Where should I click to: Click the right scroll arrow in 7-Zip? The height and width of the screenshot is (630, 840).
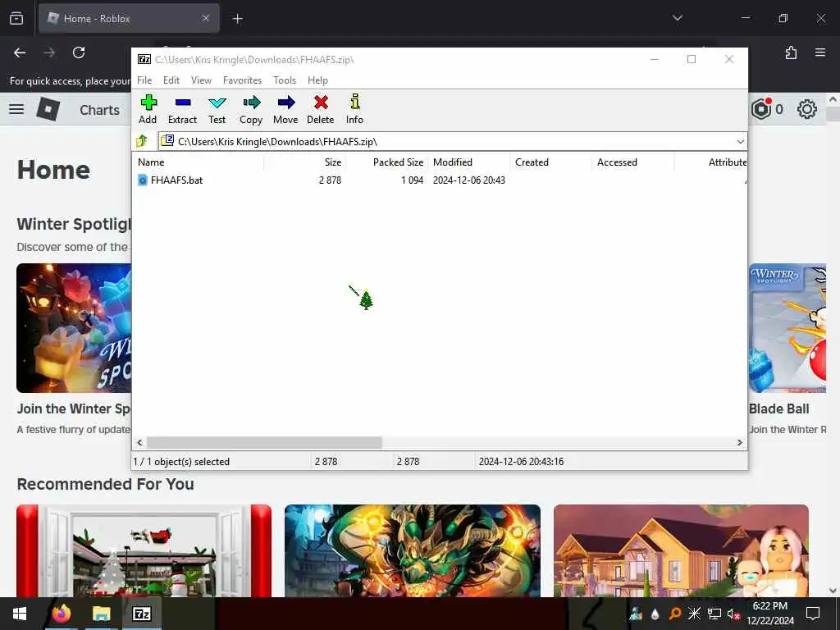[739, 442]
